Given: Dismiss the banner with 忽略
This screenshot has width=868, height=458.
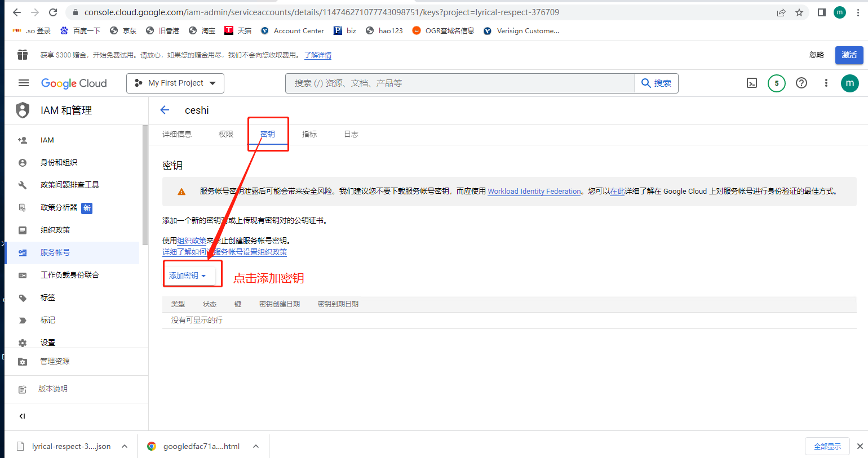Looking at the screenshot, I should point(817,55).
